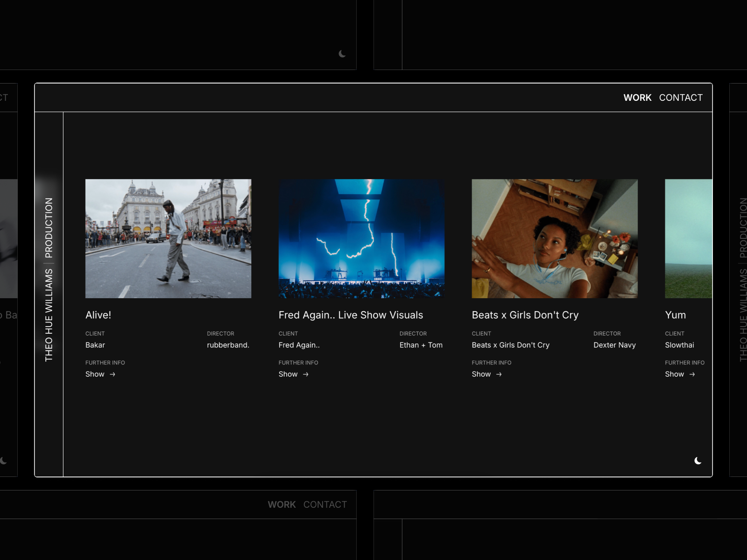Image resolution: width=747 pixels, height=560 pixels.
Task: Click client name Bakar
Action: click(x=95, y=345)
